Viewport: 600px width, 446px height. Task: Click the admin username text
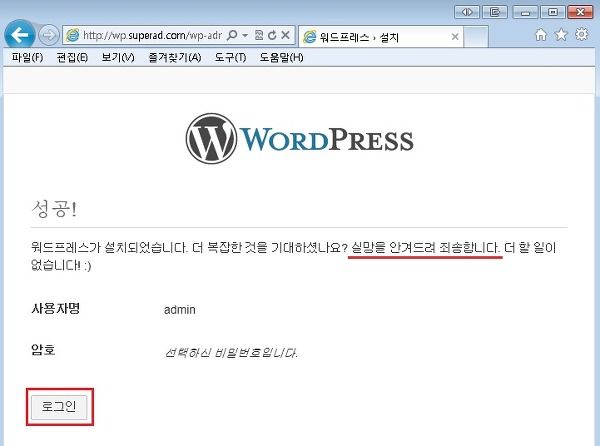(179, 309)
